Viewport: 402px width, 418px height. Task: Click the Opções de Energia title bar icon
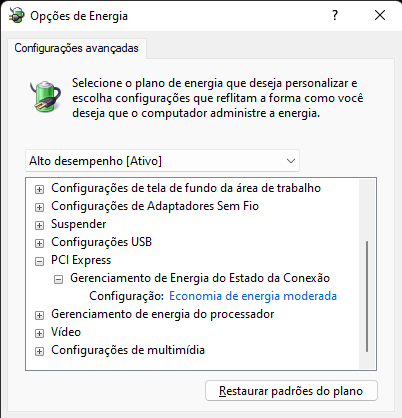pos(17,15)
